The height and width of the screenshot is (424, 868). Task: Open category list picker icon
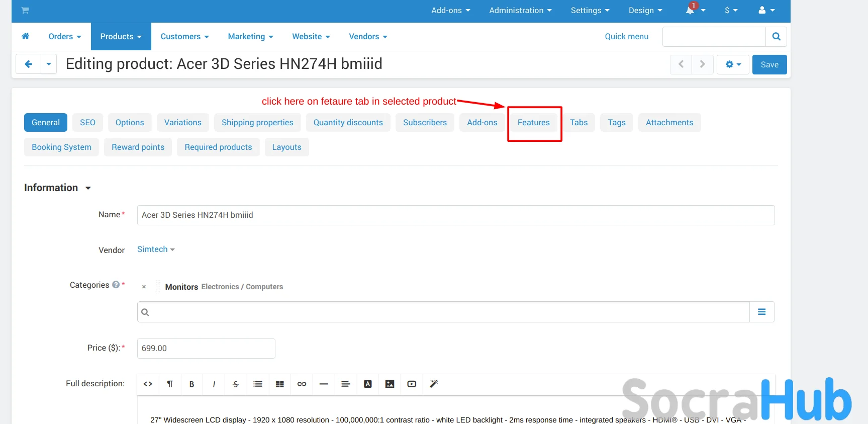(761, 312)
